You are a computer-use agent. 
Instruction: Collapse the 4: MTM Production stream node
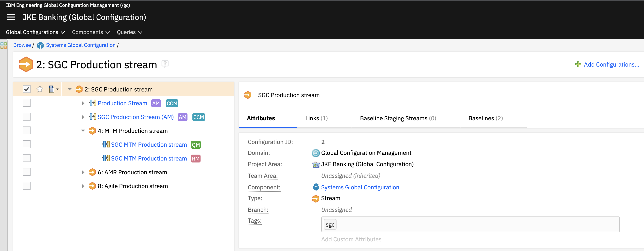tap(83, 131)
